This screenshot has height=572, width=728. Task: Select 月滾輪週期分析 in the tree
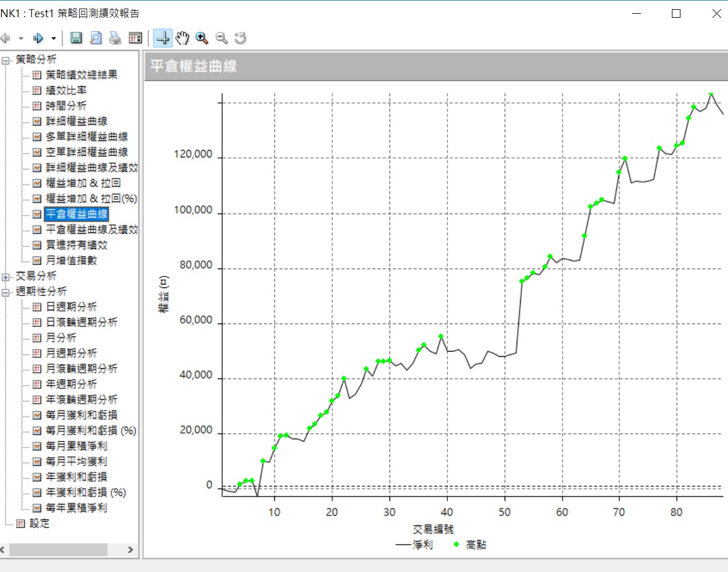pyautogui.click(x=82, y=368)
